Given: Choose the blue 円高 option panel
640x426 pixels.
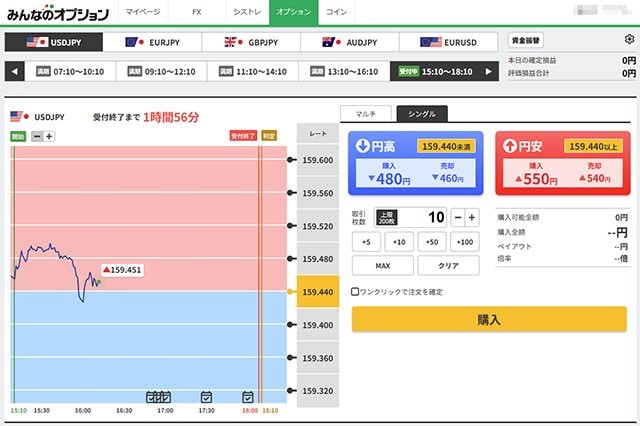Looking at the screenshot, I should [416, 163].
